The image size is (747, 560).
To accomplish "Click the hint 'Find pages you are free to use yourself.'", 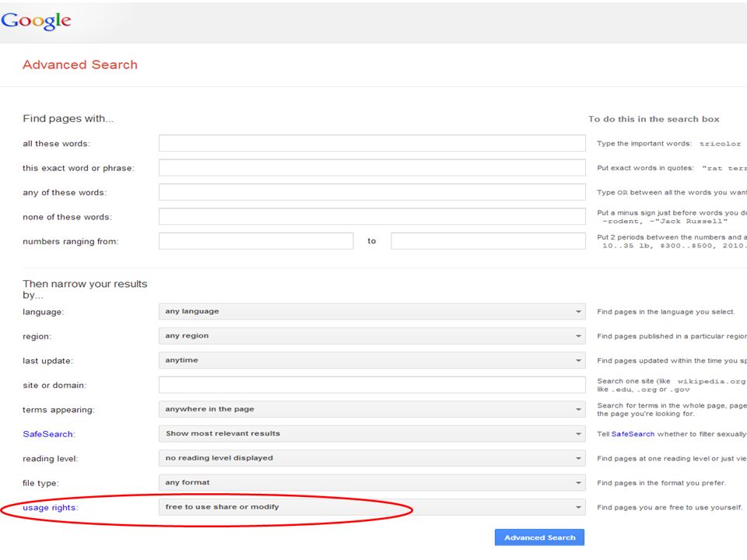I will (670, 508).
